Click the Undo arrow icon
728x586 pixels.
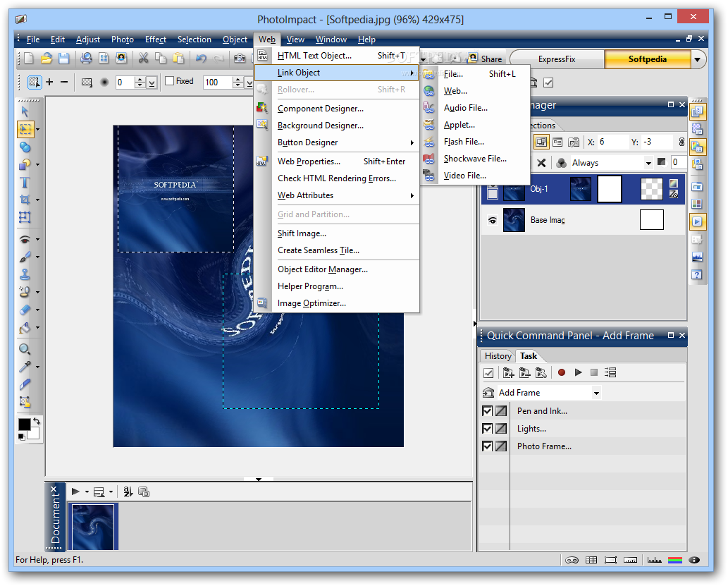pos(201,58)
